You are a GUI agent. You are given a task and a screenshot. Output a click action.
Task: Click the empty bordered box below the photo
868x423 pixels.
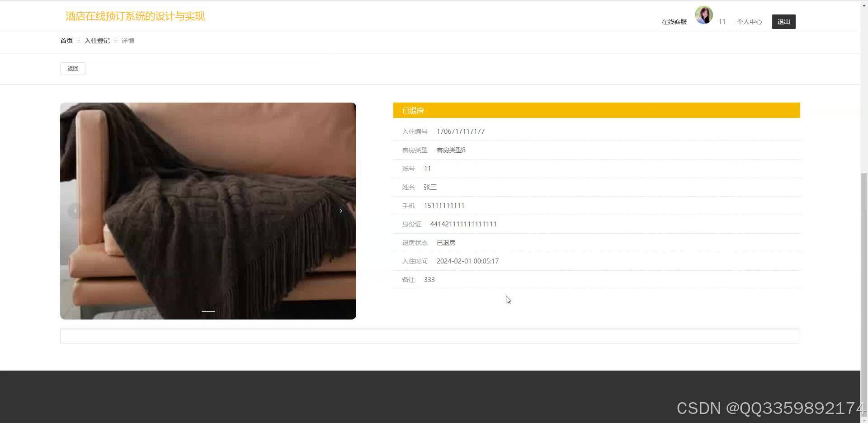(x=430, y=336)
